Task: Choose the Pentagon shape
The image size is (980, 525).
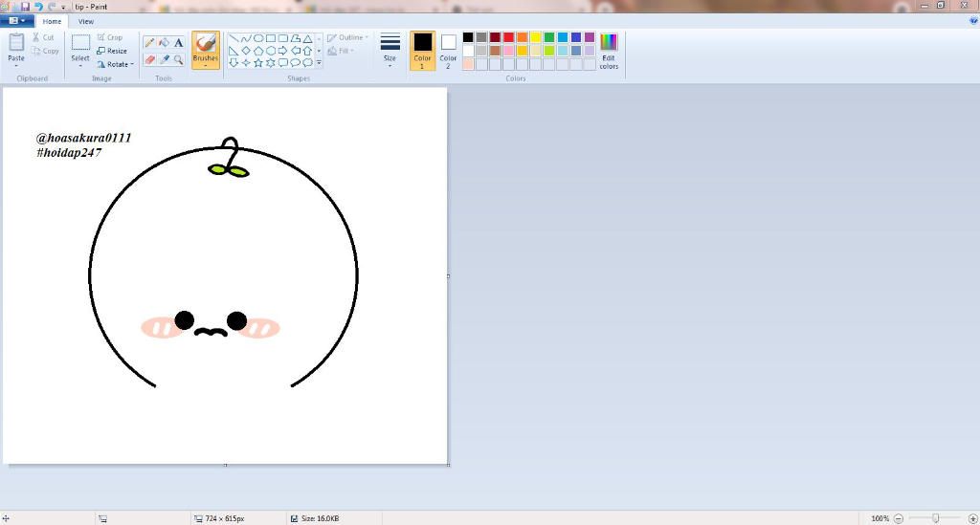Action: pyautogui.click(x=258, y=51)
